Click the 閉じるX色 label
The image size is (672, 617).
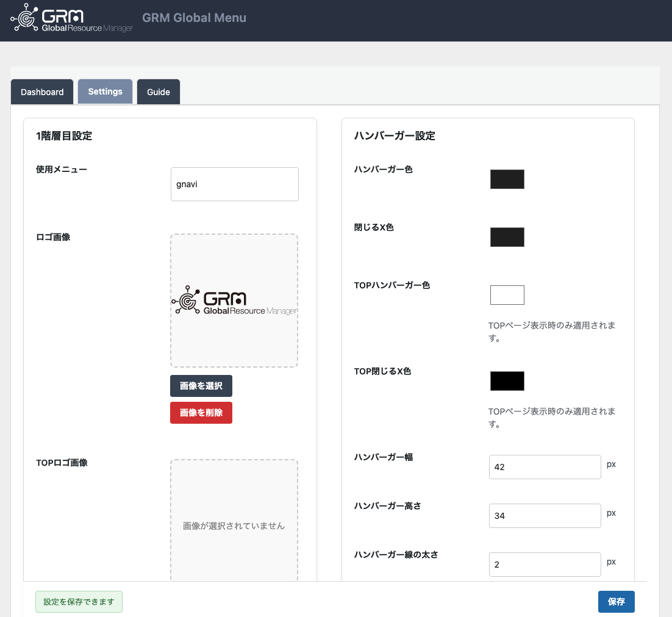(x=374, y=227)
